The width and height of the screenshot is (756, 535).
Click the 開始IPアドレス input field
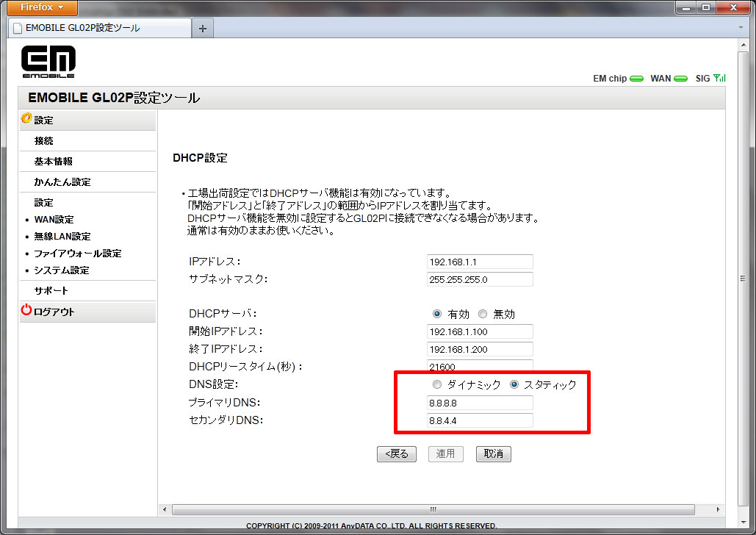click(480, 332)
